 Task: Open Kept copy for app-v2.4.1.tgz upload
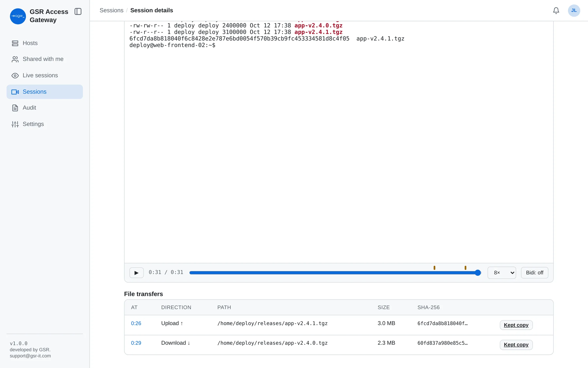pyautogui.click(x=516, y=325)
